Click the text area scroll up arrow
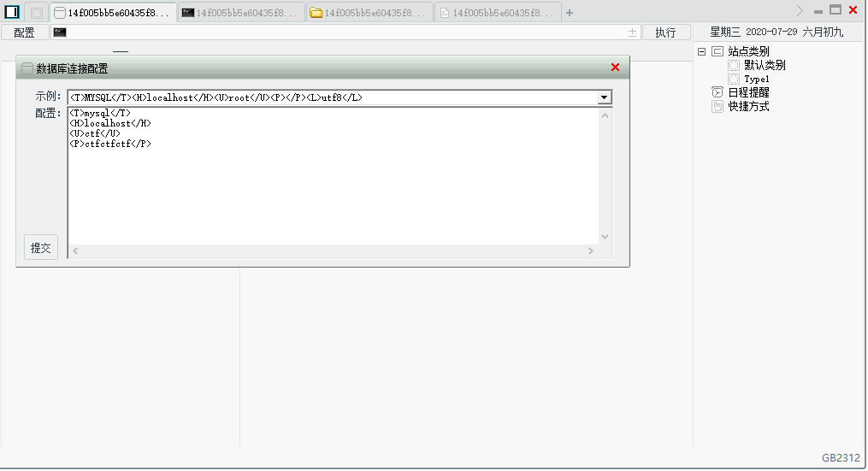 click(605, 115)
